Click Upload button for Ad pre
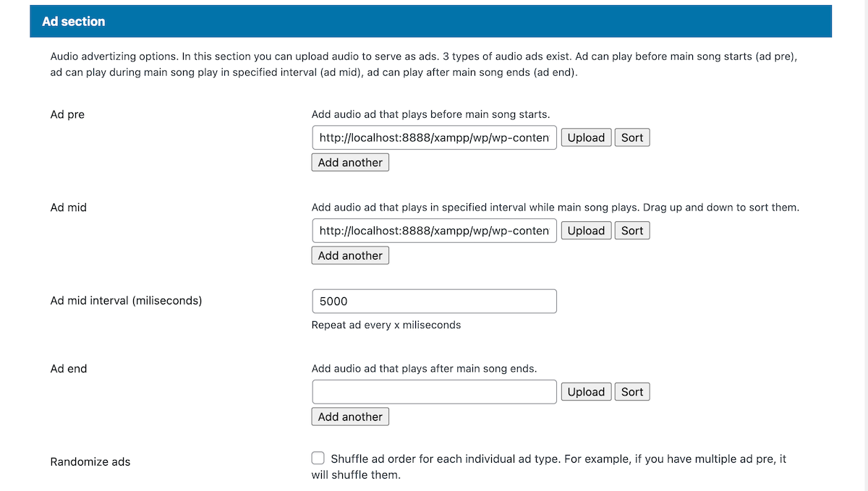This screenshot has height=491, width=868. click(x=586, y=137)
